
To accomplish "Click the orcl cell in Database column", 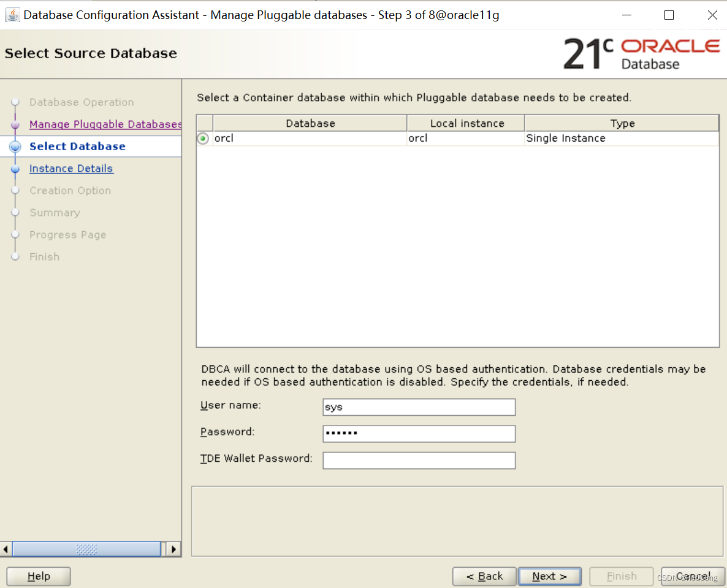I will [x=310, y=138].
